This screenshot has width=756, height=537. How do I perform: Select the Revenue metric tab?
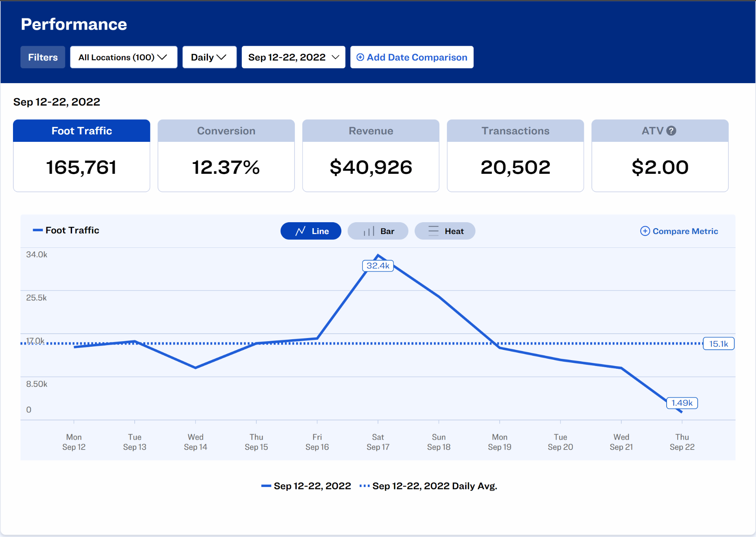371,131
